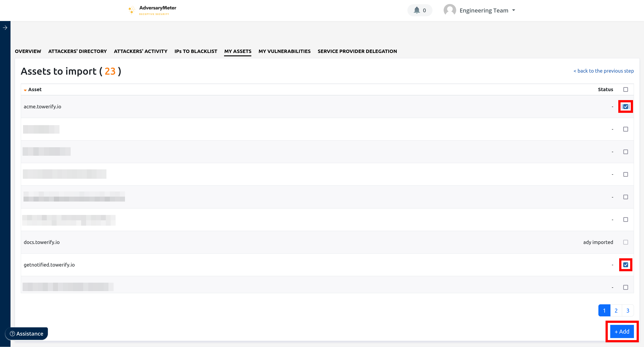This screenshot has width=644, height=347.
Task: Uncheck the acme.towerify.io checkbox
Action: [625, 107]
